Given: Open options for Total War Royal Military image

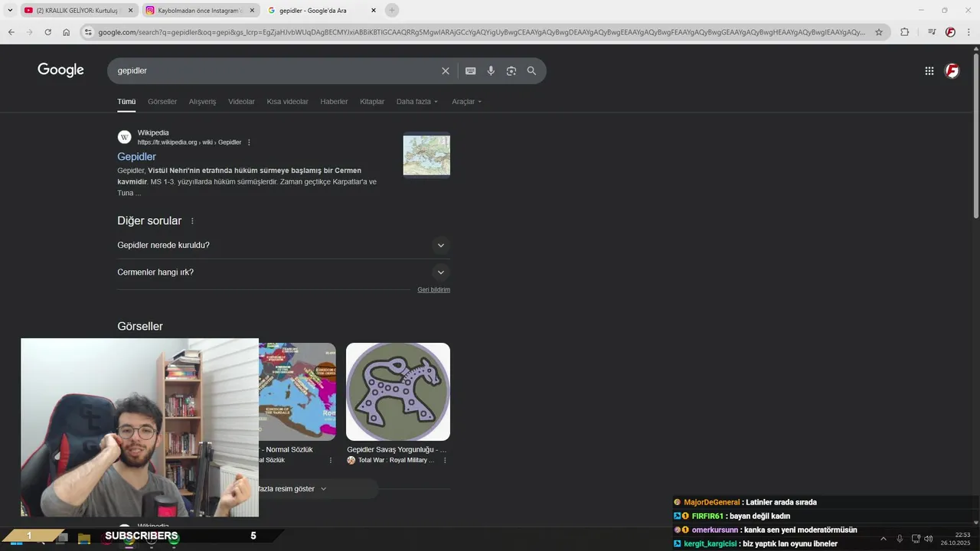Looking at the screenshot, I should 445,461.
